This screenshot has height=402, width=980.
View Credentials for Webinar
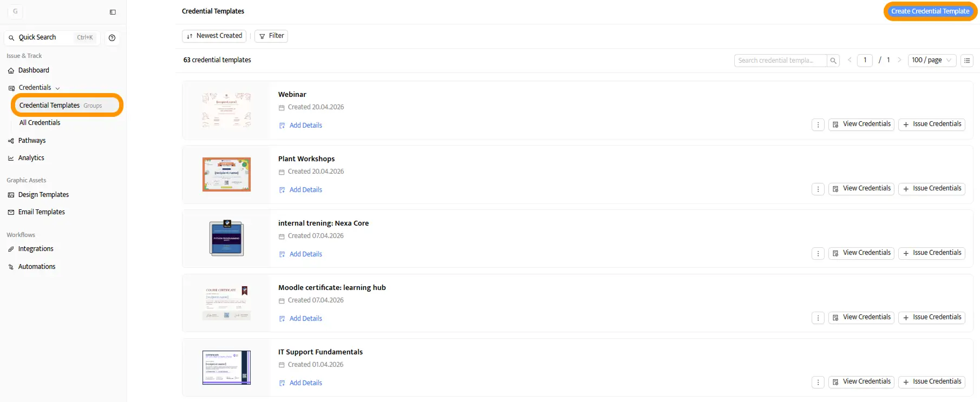(861, 124)
